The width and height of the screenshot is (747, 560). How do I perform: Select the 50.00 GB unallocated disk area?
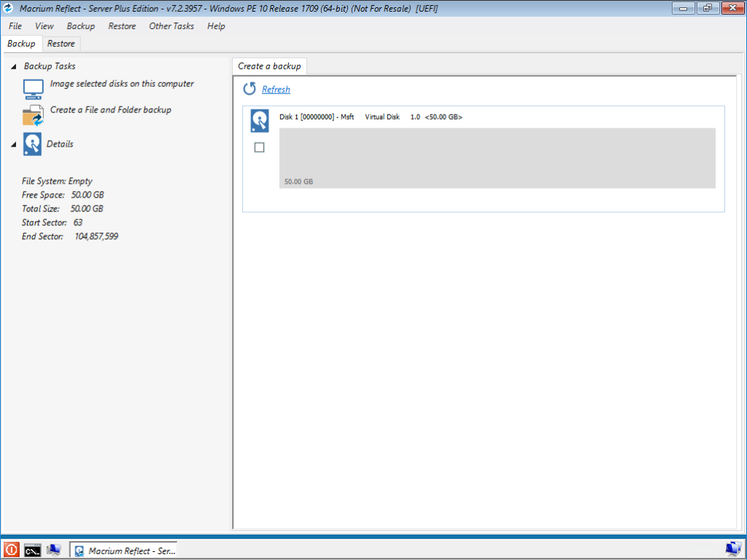tap(497, 158)
